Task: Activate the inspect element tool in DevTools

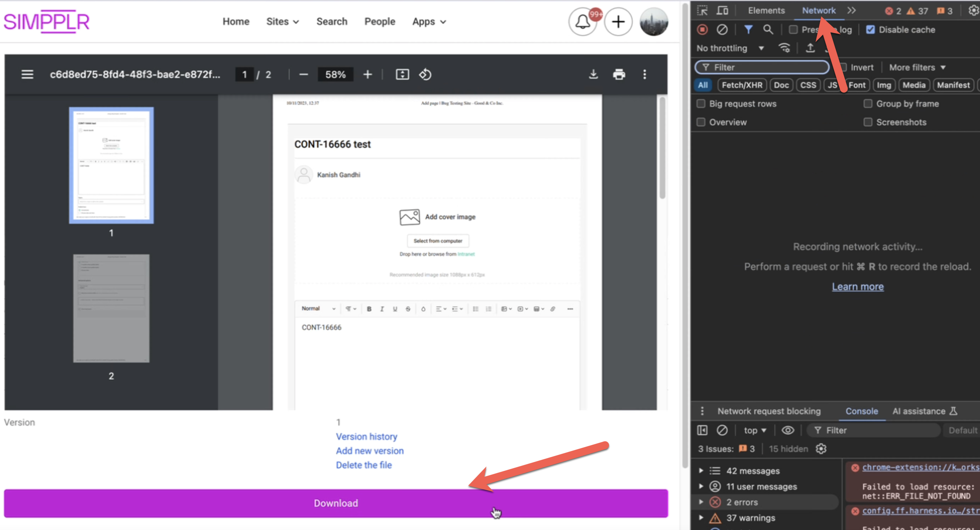Action: [702, 10]
